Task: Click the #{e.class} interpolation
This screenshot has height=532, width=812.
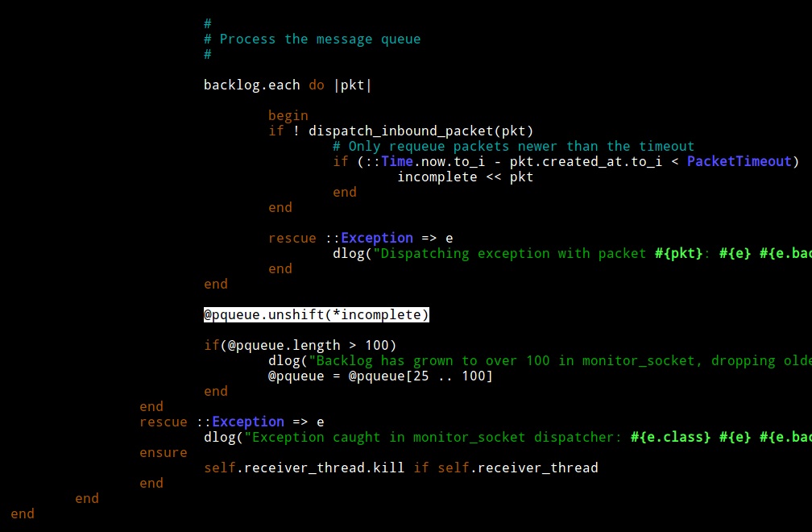Action: pos(670,437)
